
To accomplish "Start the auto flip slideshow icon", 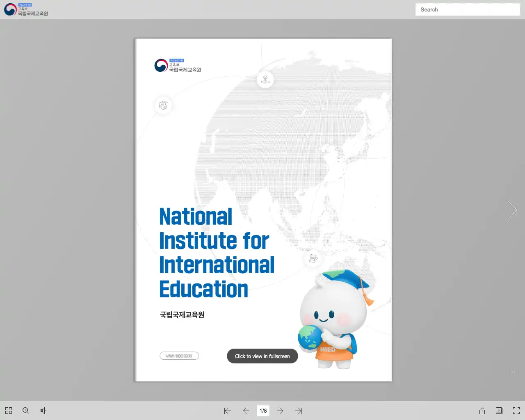I will click(x=499, y=411).
